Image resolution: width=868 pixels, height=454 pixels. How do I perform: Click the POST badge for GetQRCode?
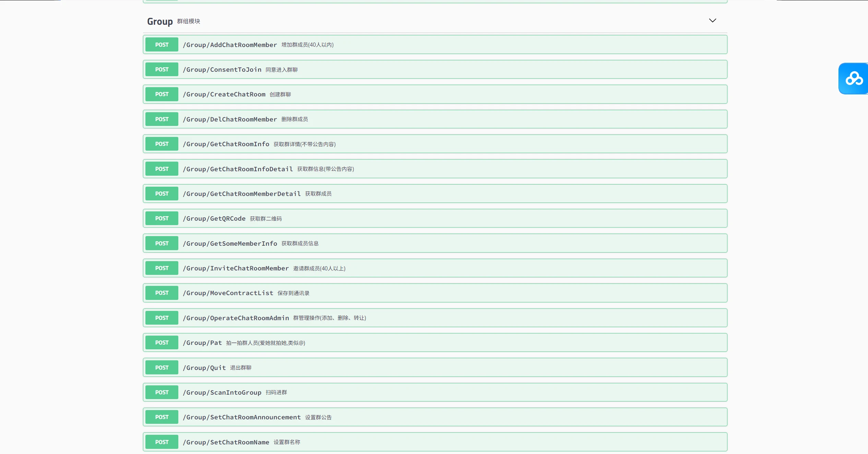[x=162, y=219]
